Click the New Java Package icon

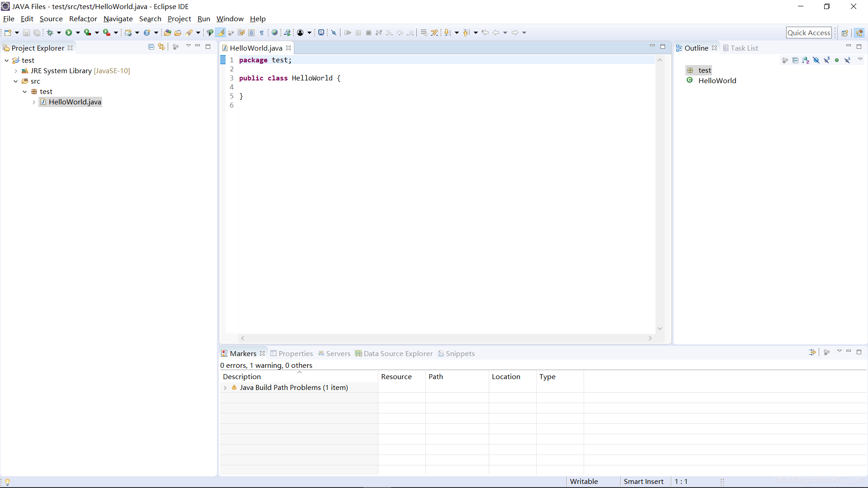click(128, 33)
